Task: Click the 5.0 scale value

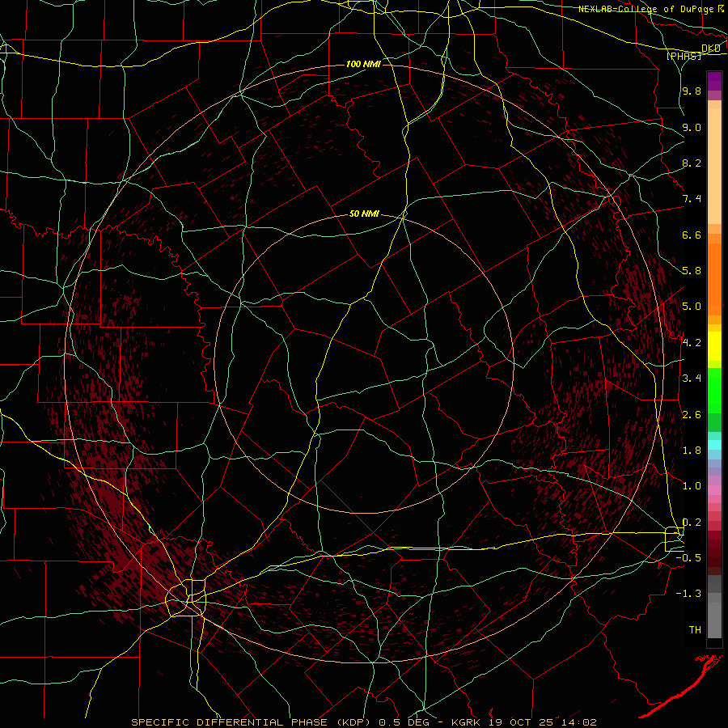Action: 692,307
